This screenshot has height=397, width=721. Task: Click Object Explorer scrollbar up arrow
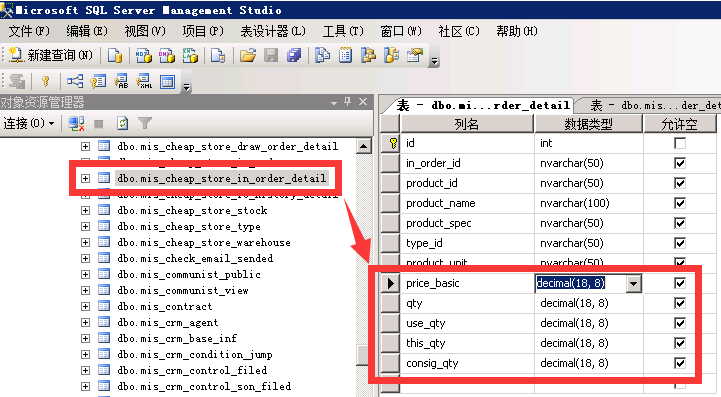[364, 146]
